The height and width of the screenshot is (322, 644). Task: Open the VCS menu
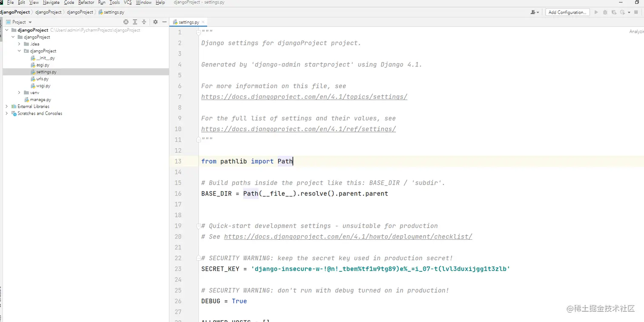coord(128,3)
